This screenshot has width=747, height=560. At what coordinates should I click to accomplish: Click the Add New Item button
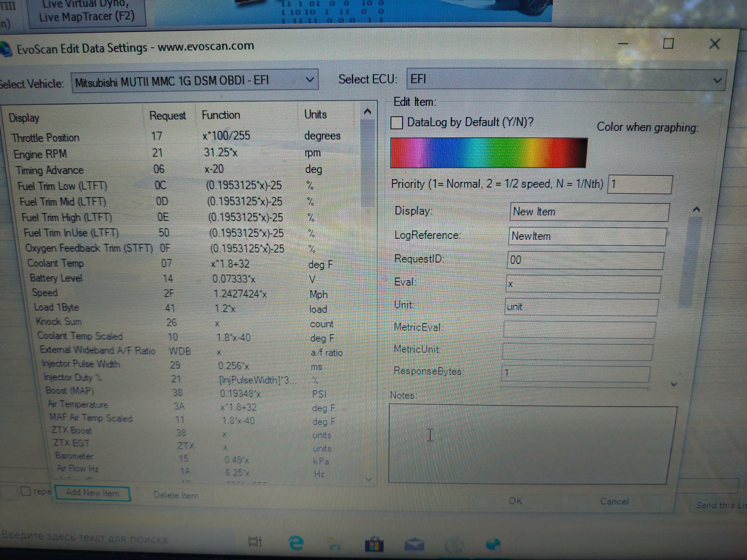click(x=93, y=493)
